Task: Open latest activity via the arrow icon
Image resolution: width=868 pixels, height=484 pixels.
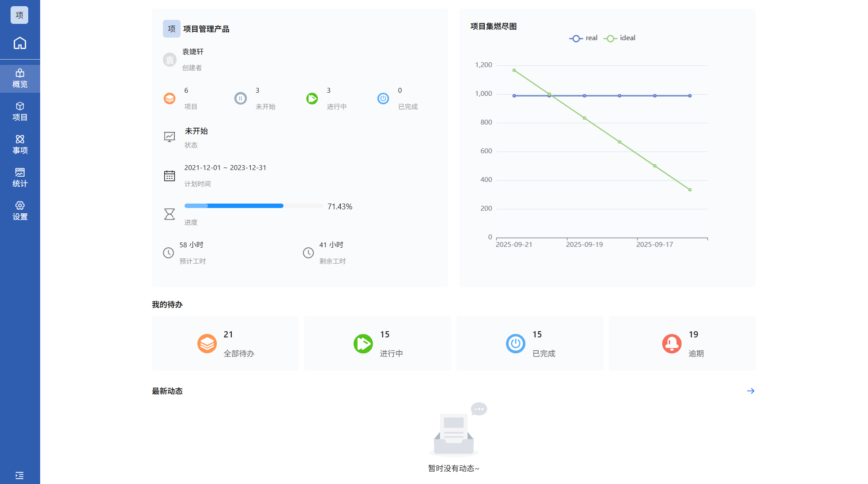Action: click(751, 391)
